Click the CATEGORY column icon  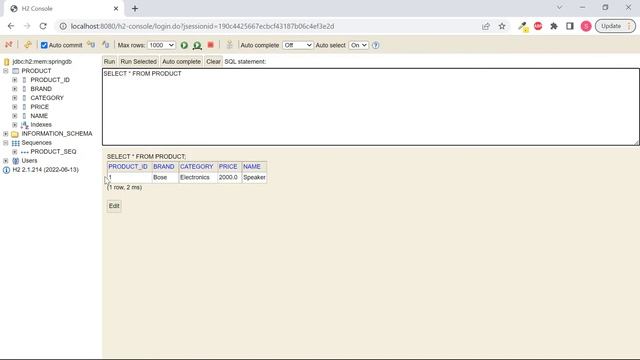[24, 98]
